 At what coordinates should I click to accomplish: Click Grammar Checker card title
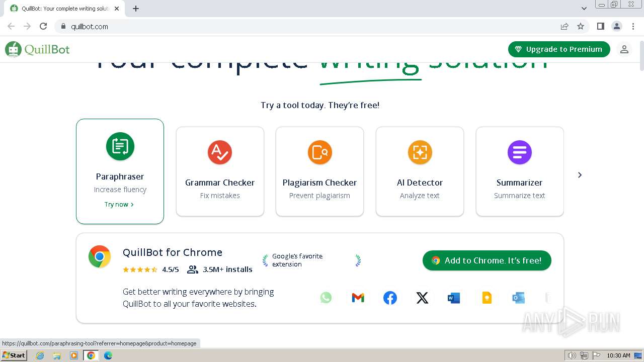tap(220, 183)
